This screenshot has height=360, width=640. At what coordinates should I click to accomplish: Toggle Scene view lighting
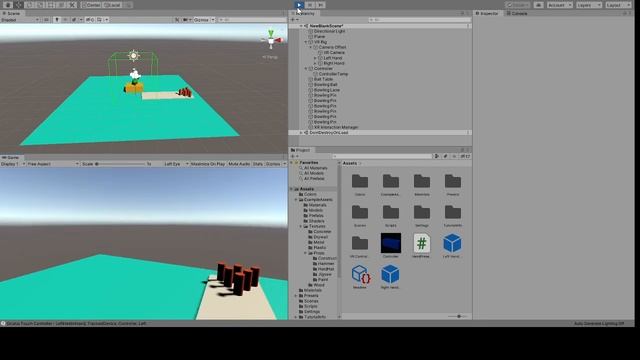(57, 20)
